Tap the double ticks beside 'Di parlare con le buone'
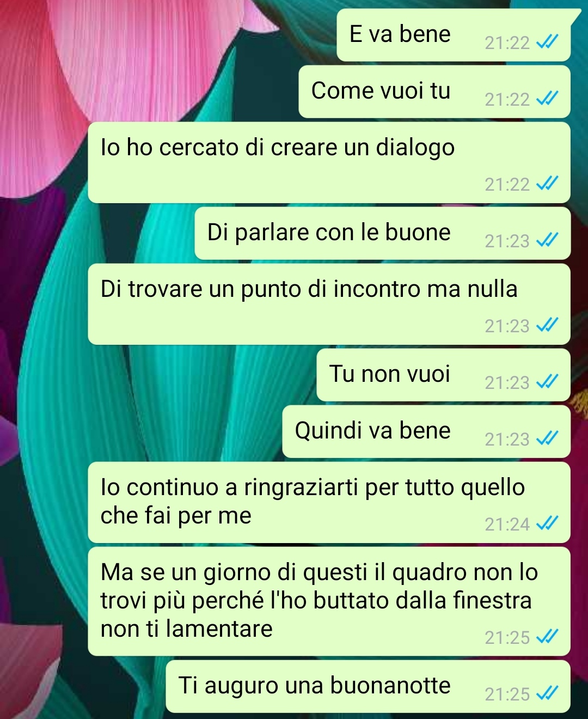Image resolution: width=588 pixels, height=719 pixels. click(547, 240)
